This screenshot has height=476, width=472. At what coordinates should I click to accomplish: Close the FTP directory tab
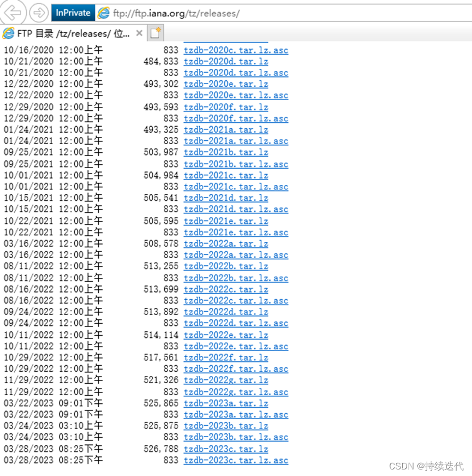139,33
